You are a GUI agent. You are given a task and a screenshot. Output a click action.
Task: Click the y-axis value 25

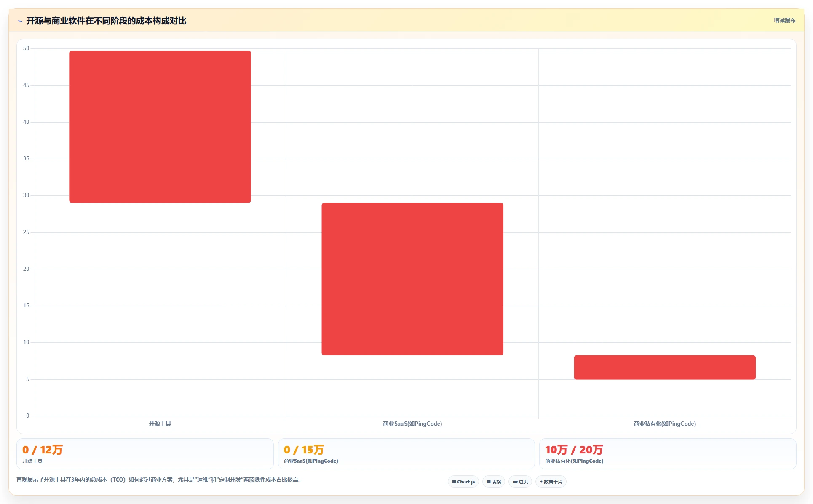click(26, 232)
